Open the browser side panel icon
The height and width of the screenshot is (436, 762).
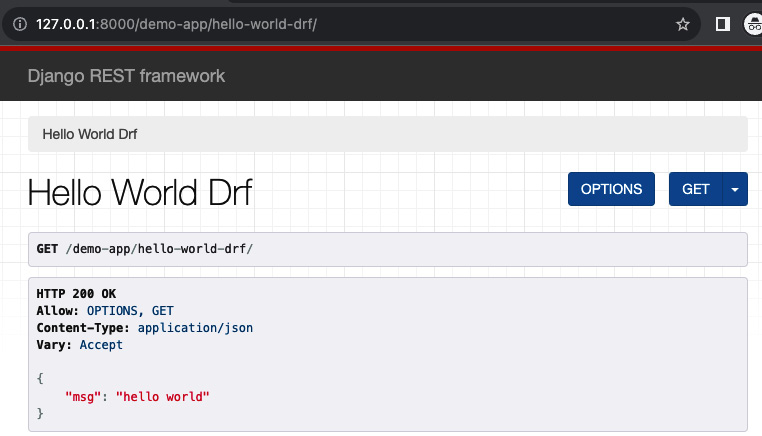pos(723,24)
